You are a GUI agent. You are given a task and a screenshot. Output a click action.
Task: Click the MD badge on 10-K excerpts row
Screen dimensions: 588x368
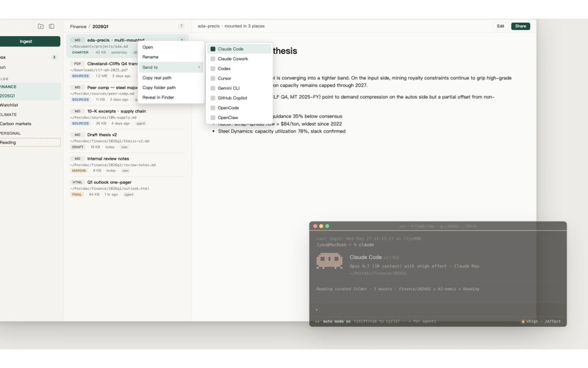pos(77,111)
